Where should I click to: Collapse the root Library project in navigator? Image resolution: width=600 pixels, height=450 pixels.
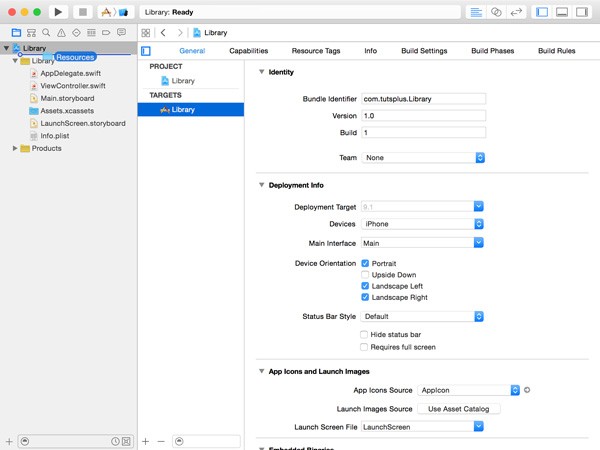pos(7,48)
